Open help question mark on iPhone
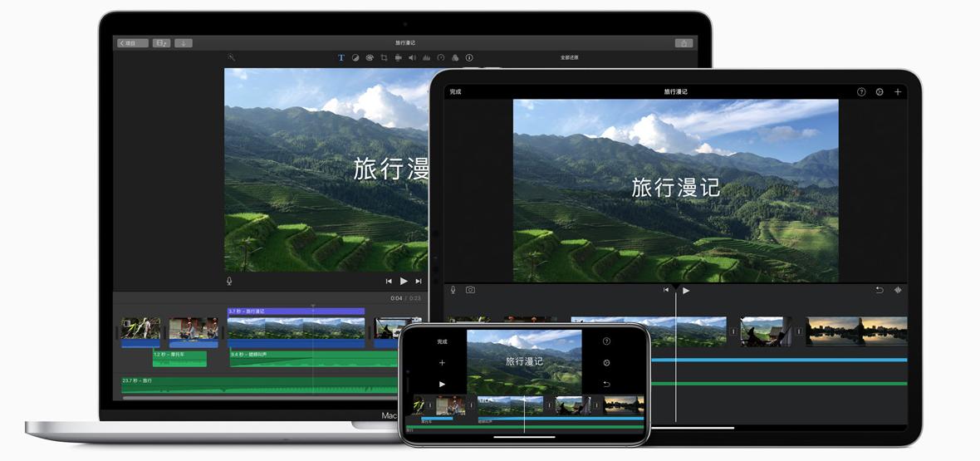This screenshot has height=461, width=980. click(x=606, y=341)
